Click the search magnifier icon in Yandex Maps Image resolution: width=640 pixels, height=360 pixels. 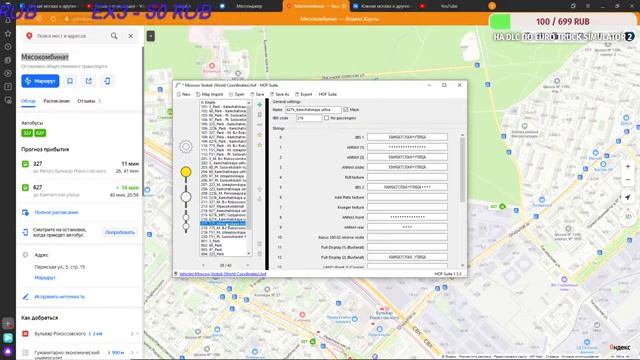[114, 36]
